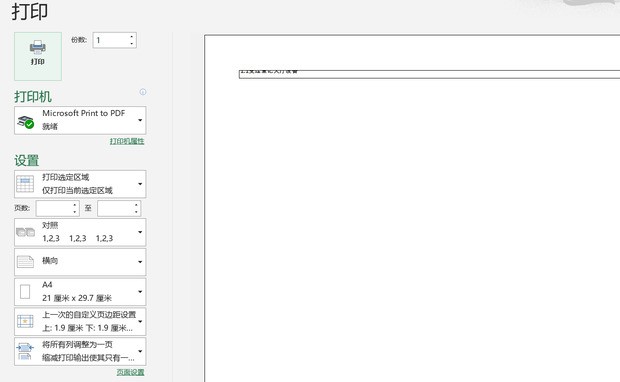Click the printer-ready icon with green checkmark
The width and height of the screenshot is (620, 382).
(26, 122)
